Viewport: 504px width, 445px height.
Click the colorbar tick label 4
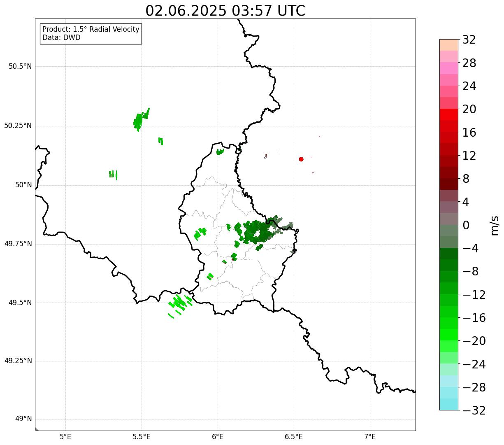point(466,202)
